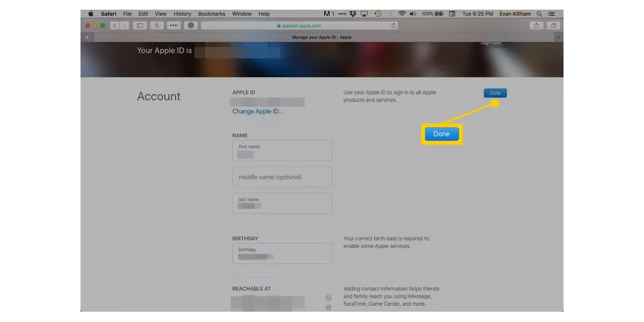Click the password manager dots toolbar icon
Viewport: 644px width, 322px height.
coord(174,26)
